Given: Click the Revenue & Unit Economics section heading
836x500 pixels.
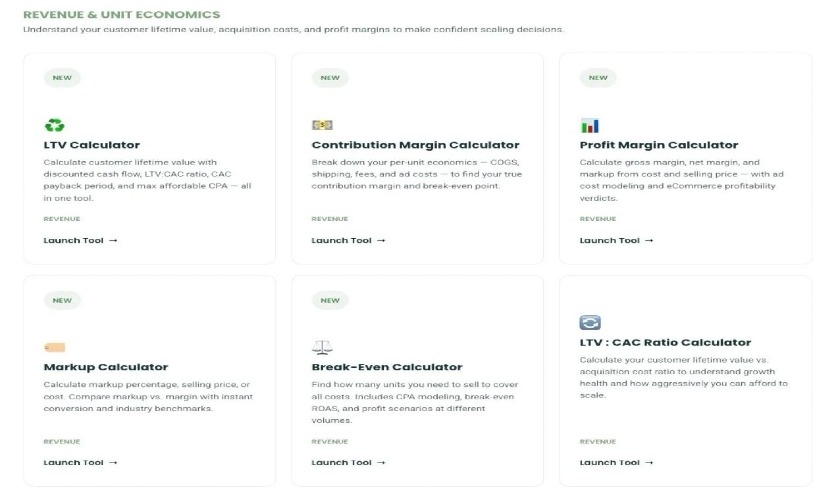Looking at the screenshot, I should tap(121, 15).
